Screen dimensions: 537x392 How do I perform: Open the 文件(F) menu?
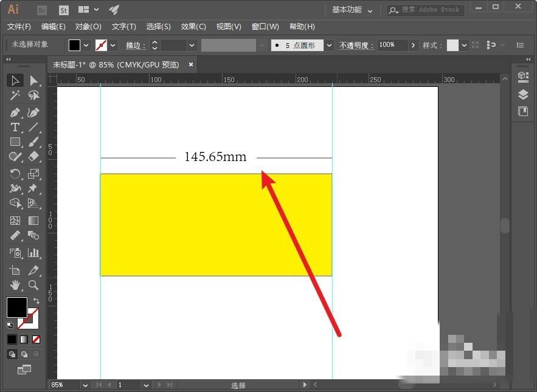pos(19,27)
